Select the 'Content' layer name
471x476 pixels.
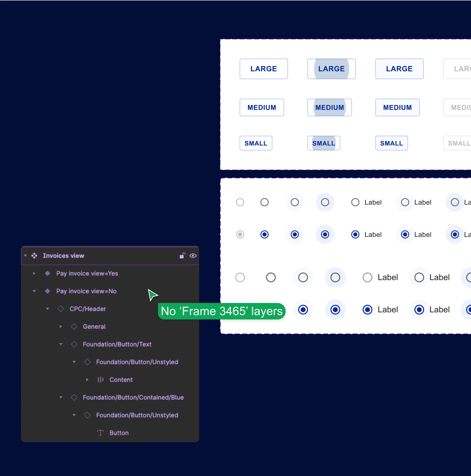(121, 380)
